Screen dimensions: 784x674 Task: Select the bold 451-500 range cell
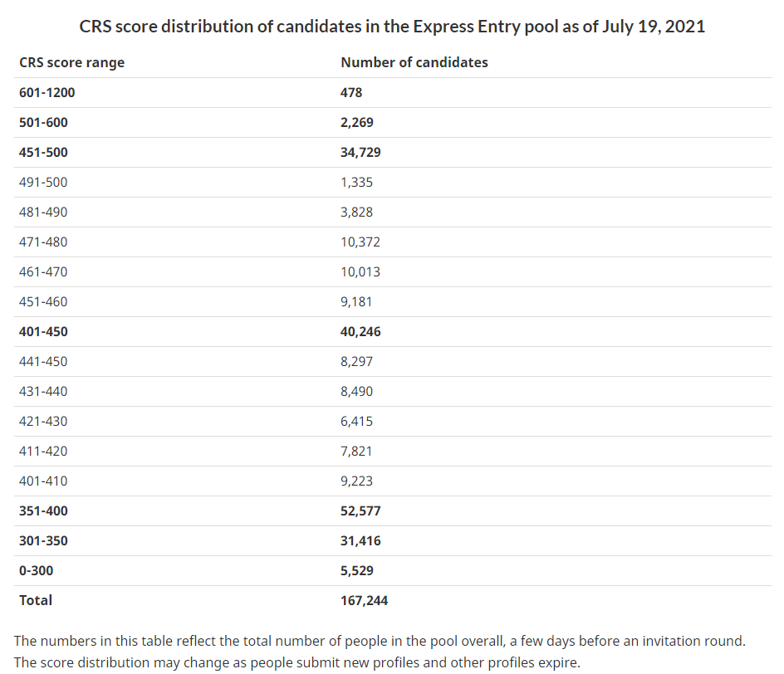coord(43,152)
